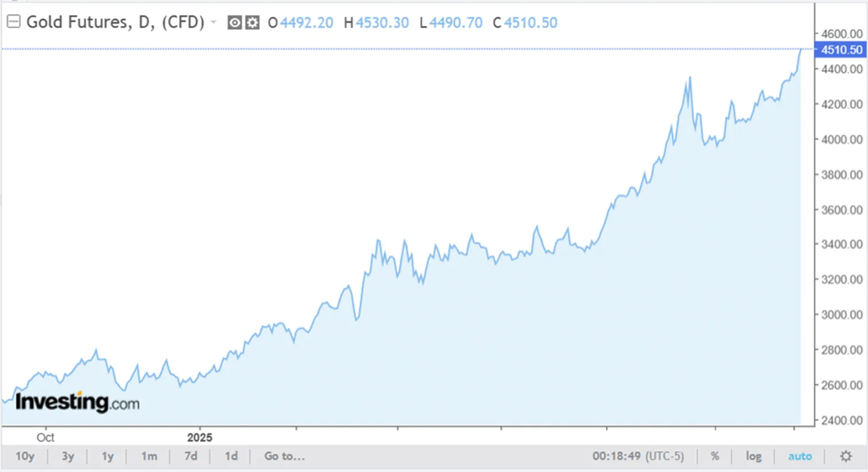Open timezone menu at 00:18:49 (UTC-5)

(x=638, y=456)
